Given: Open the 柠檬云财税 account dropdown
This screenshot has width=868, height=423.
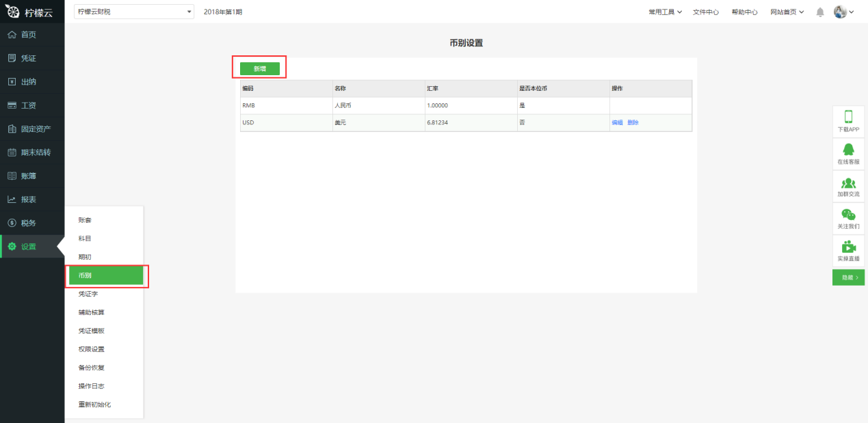Looking at the screenshot, I should click(134, 12).
